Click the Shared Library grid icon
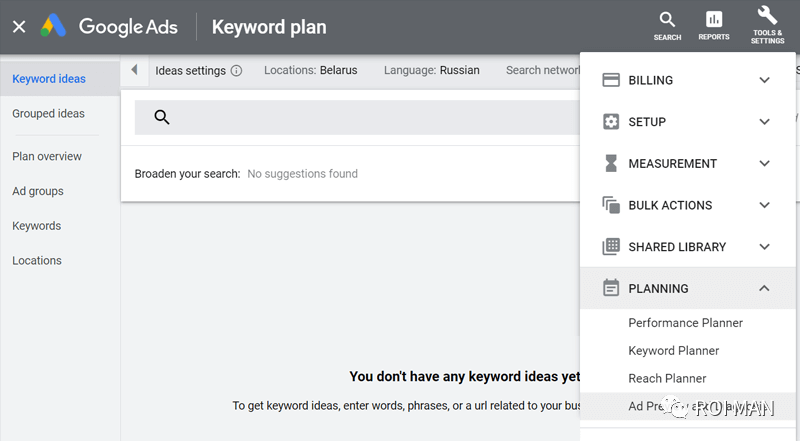This screenshot has height=441, width=800. click(611, 247)
